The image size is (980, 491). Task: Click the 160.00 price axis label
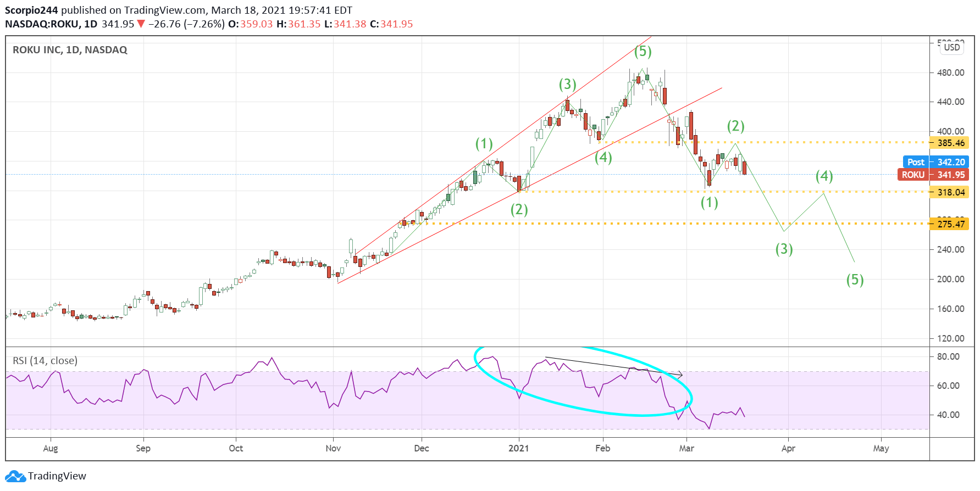pos(951,309)
